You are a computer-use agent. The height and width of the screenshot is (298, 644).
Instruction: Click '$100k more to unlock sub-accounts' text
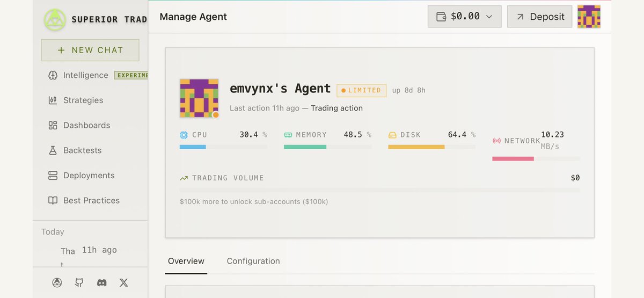(x=254, y=202)
